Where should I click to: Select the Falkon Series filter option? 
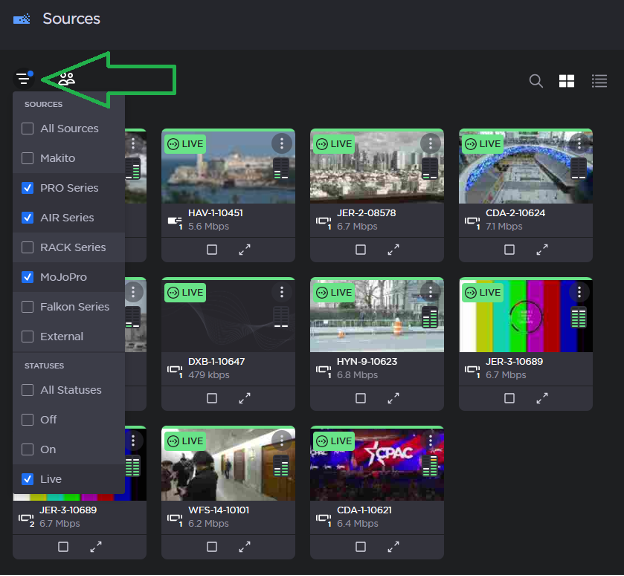coord(28,307)
